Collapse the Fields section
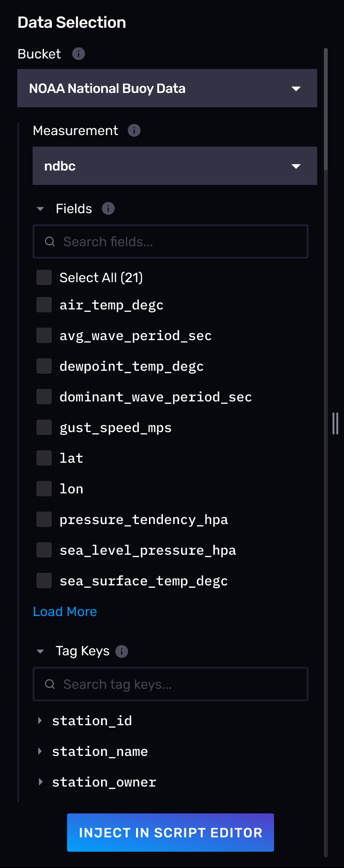The width and height of the screenshot is (344, 868). coord(40,208)
